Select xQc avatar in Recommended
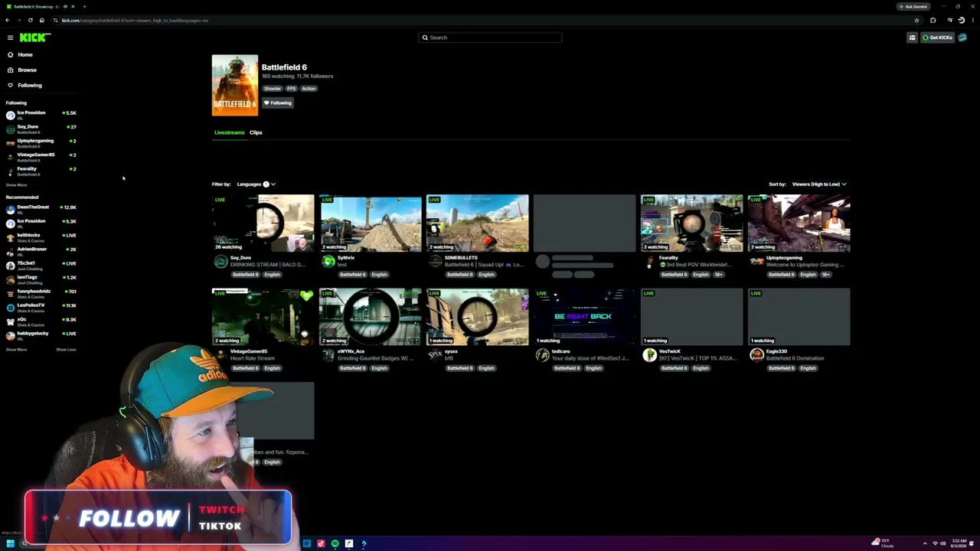This screenshot has height=551, width=980. tap(10, 321)
